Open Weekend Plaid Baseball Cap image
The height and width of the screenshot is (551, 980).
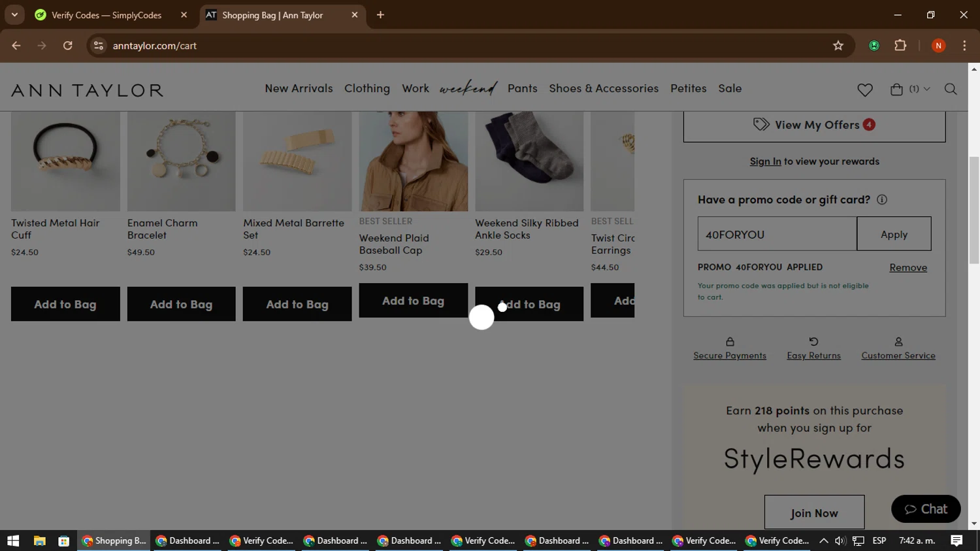[413, 161]
